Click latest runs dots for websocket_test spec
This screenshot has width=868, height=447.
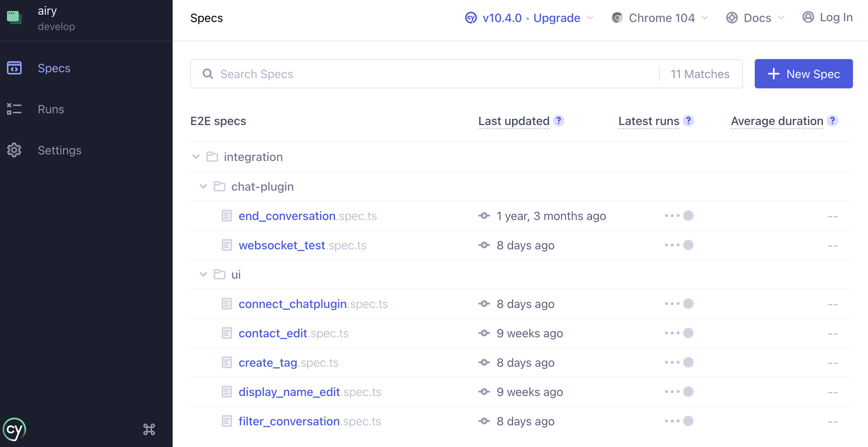[x=672, y=245]
